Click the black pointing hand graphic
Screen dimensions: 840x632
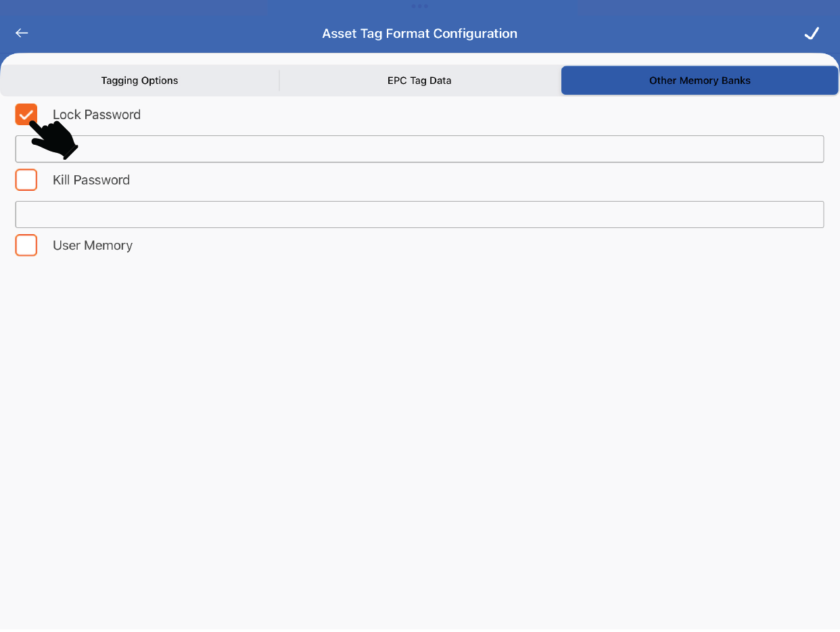[55, 139]
